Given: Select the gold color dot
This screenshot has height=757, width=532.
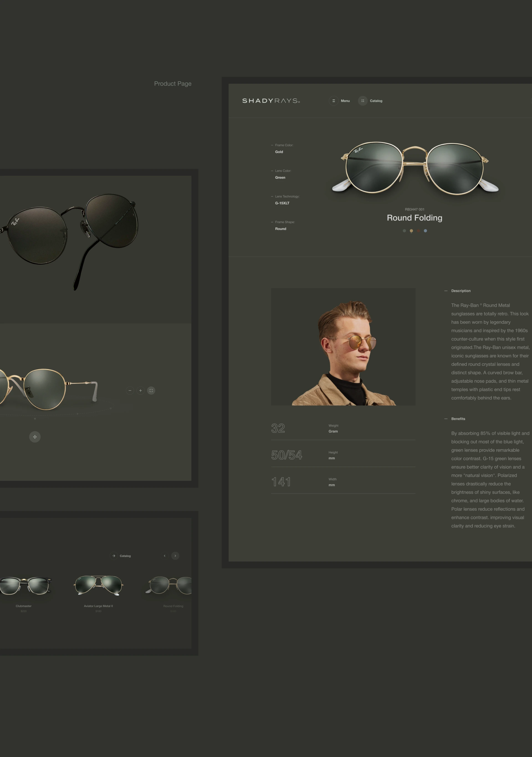Looking at the screenshot, I should tap(411, 231).
